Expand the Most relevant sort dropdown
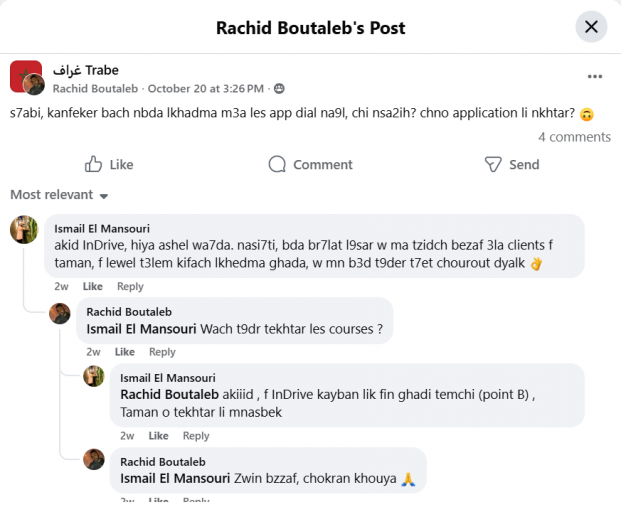Screen dimensions: 621x512 [x=60, y=195]
